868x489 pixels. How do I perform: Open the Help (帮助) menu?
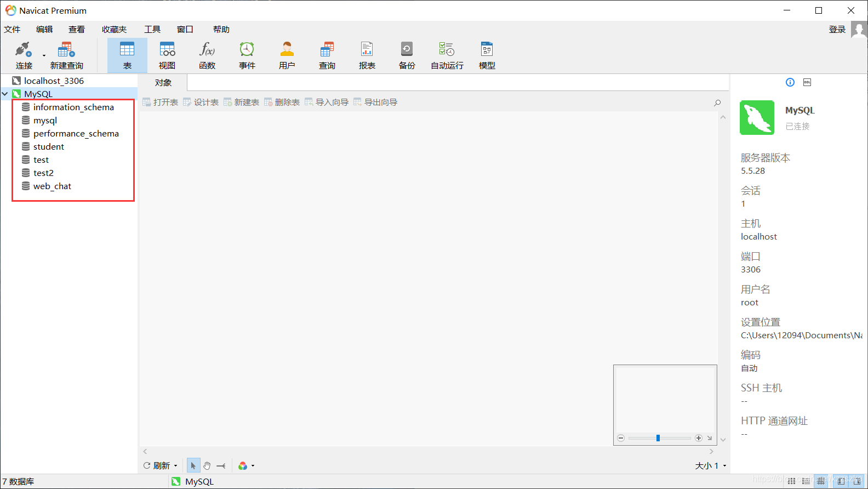tap(221, 30)
